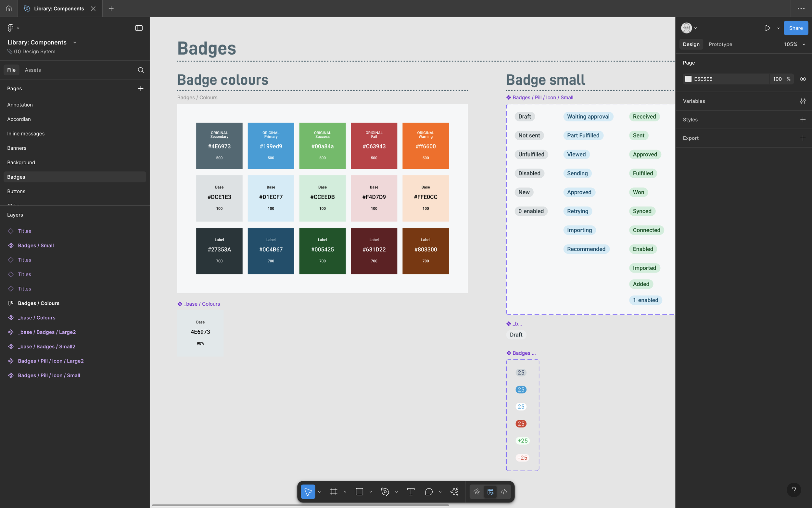Click the E5E5E5 page color swatch
Viewport: 812px width, 508px height.
[688, 79]
